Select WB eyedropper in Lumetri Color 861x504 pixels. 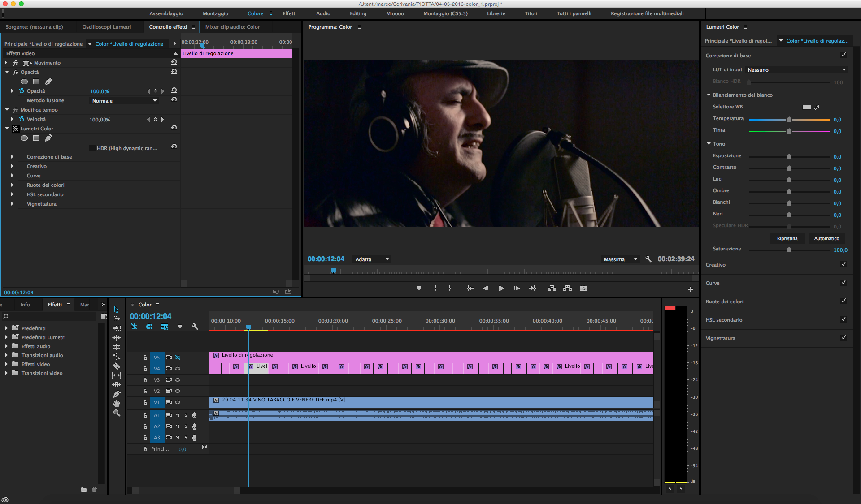[x=817, y=107]
